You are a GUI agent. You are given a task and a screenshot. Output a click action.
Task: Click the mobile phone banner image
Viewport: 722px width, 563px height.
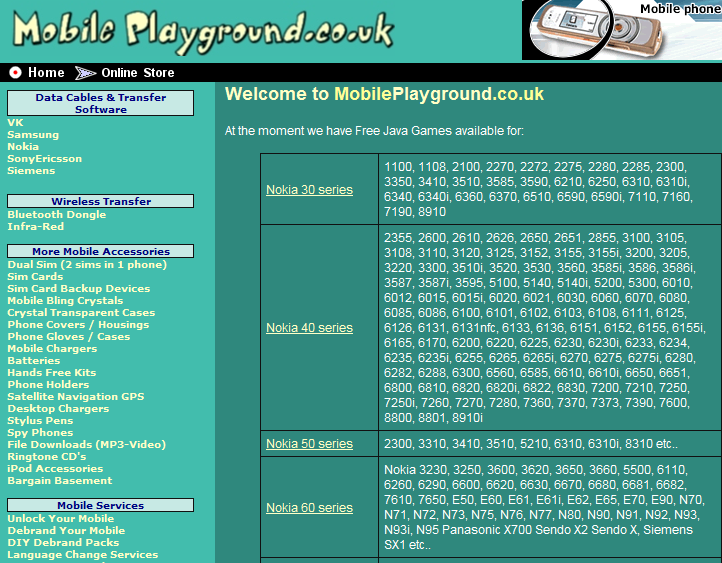621,30
